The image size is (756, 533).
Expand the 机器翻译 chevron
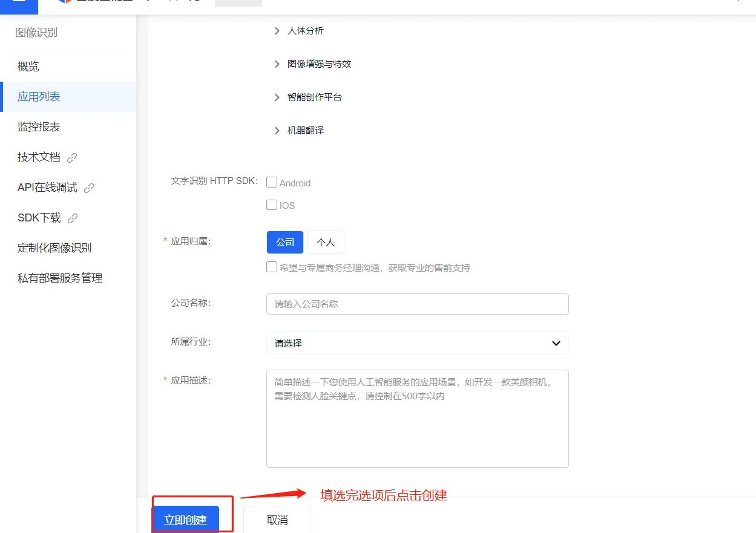pos(277,131)
